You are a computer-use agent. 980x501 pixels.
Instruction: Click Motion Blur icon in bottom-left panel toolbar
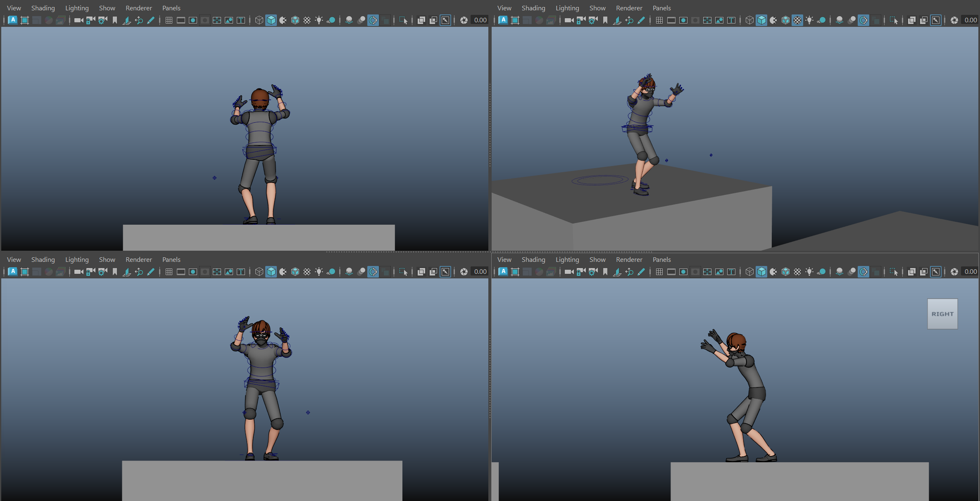361,272
